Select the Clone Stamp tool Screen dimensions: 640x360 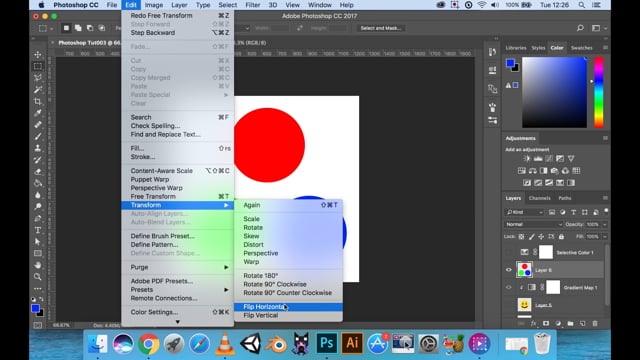click(38, 148)
